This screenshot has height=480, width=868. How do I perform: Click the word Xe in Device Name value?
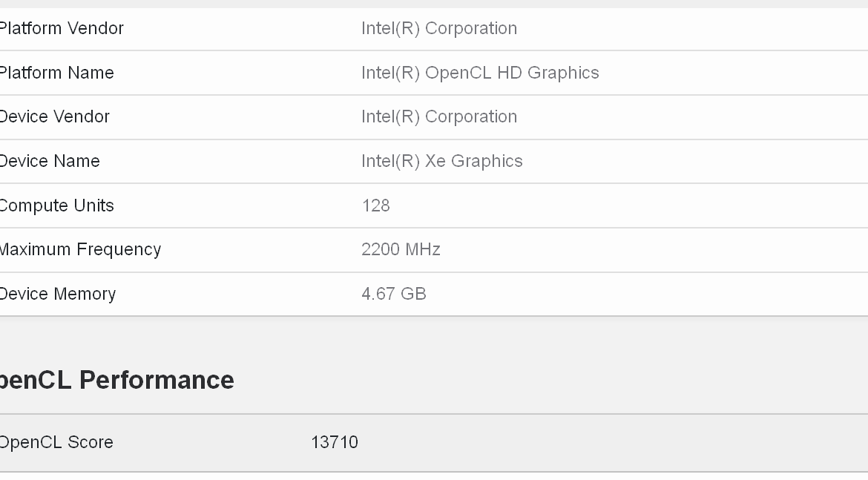[x=435, y=161]
